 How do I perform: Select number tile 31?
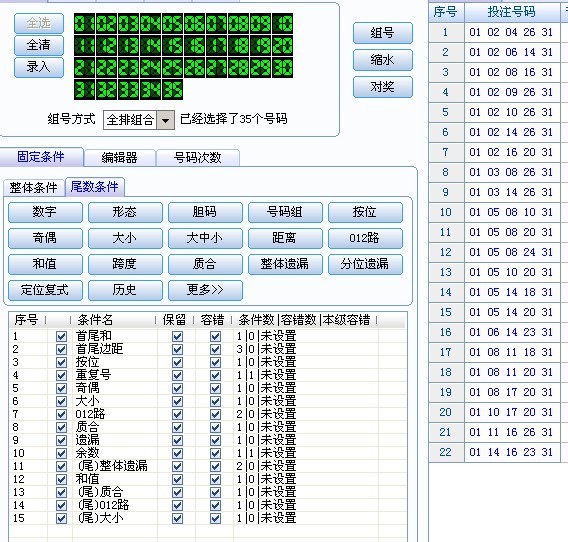click(x=84, y=90)
